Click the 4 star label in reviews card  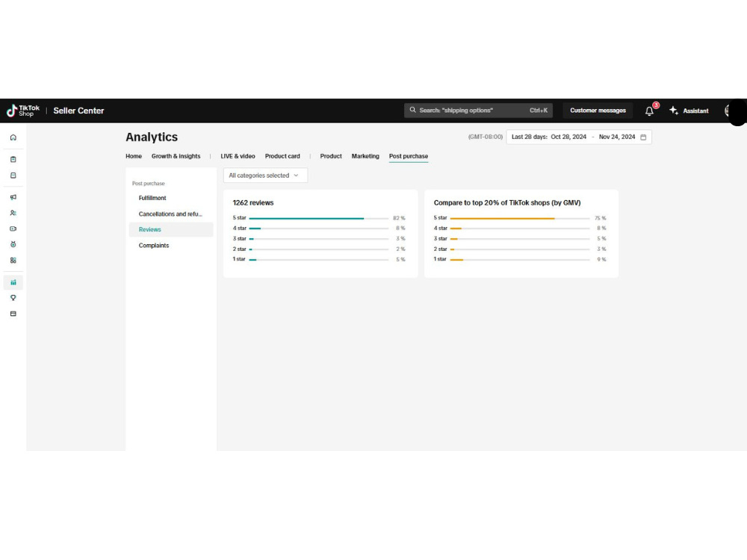click(240, 228)
